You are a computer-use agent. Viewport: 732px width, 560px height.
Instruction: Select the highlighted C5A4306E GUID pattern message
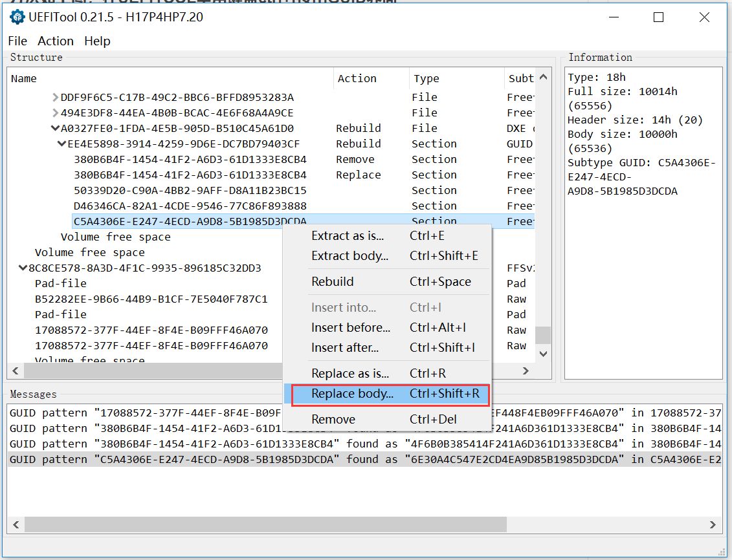[364, 460]
